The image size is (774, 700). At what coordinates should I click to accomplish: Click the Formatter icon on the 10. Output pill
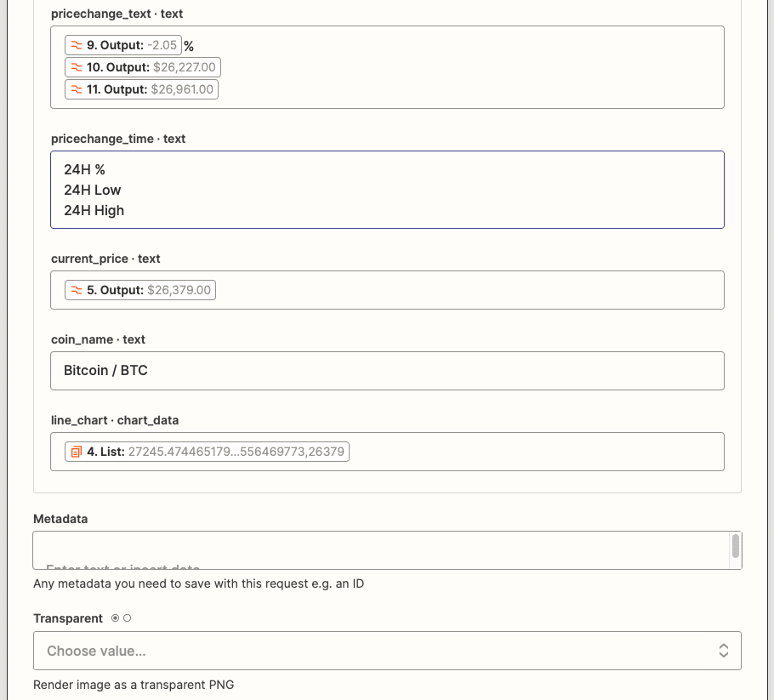pyautogui.click(x=75, y=66)
